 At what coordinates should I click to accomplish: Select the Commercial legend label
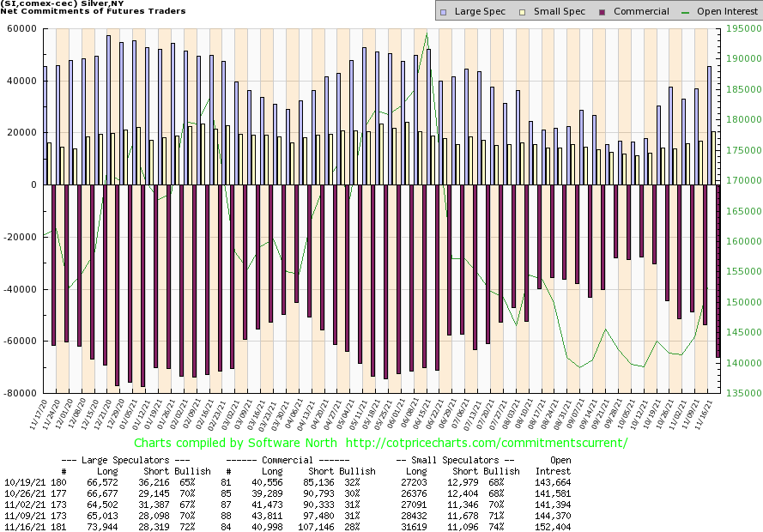[642, 11]
